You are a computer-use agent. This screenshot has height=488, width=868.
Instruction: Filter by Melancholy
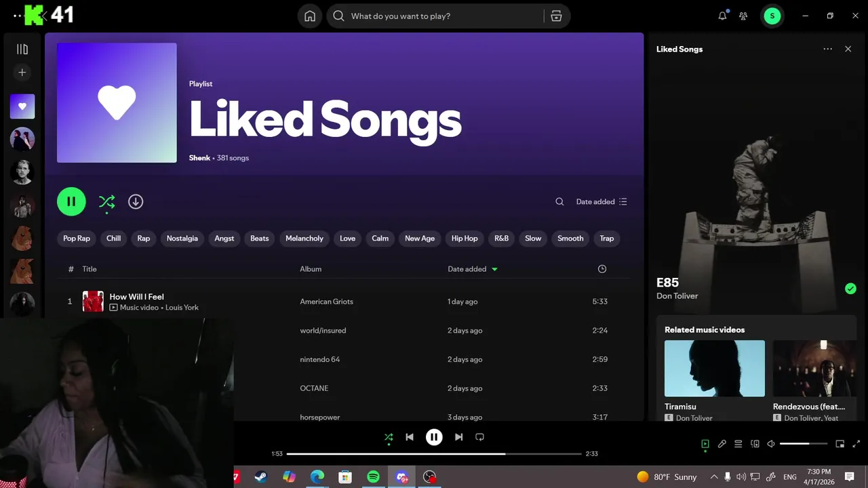click(x=304, y=239)
